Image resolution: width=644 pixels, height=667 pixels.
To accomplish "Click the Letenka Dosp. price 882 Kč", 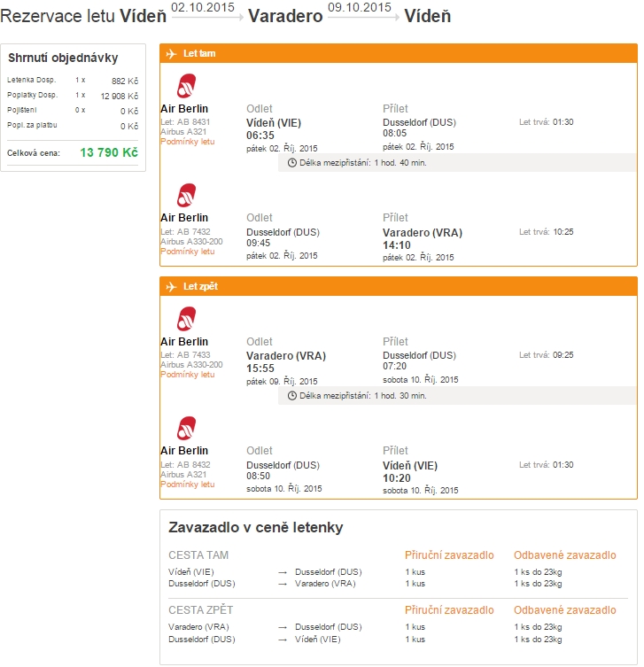I will click(125, 81).
